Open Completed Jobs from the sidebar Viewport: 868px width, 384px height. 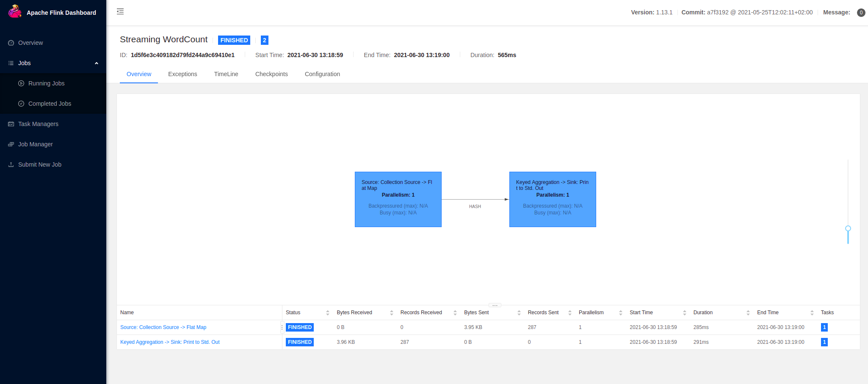click(50, 103)
